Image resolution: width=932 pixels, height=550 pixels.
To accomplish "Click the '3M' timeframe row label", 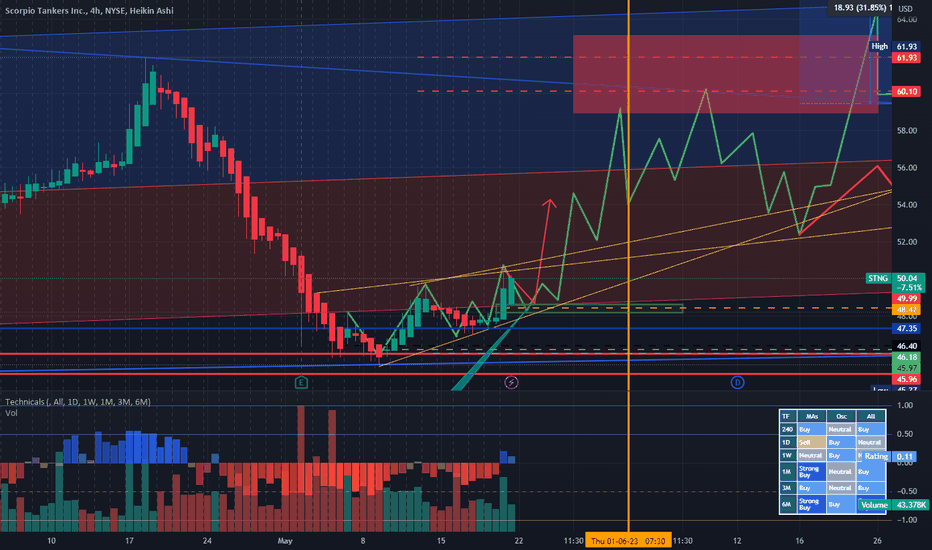I will [787, 488].
